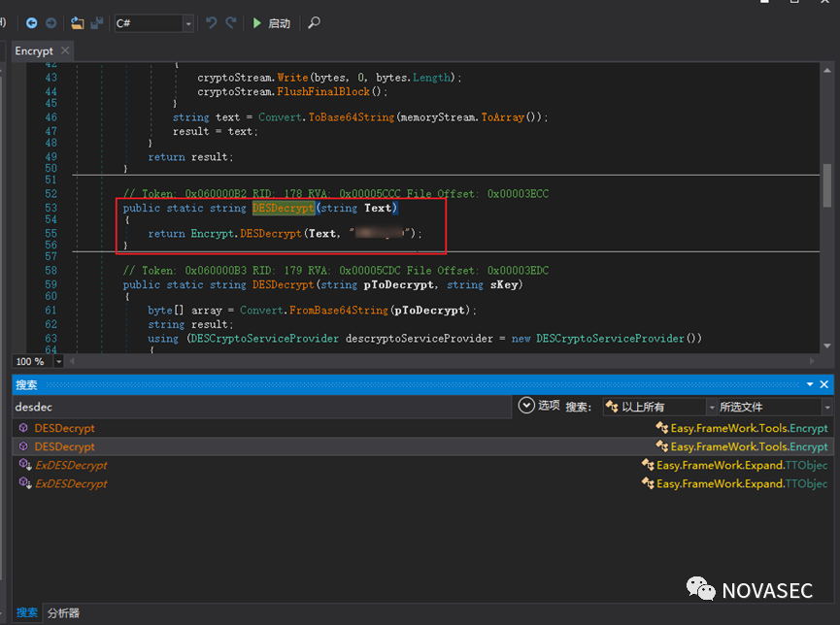Switch to the 分析器 tab
Viewport: 840px width, 625px height.
(x=63, y=612)
